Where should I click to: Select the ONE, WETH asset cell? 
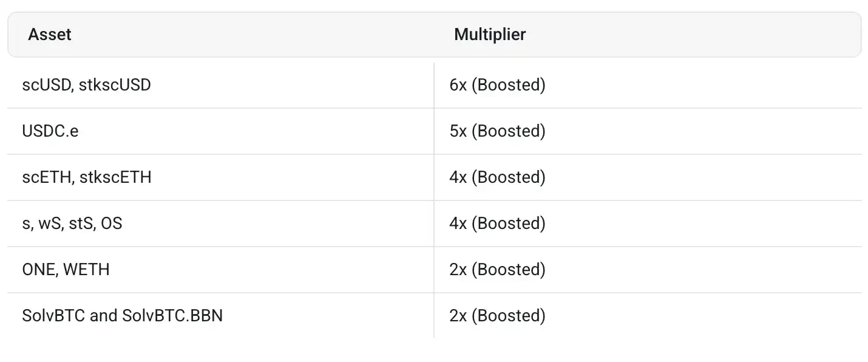pos(66,270)
